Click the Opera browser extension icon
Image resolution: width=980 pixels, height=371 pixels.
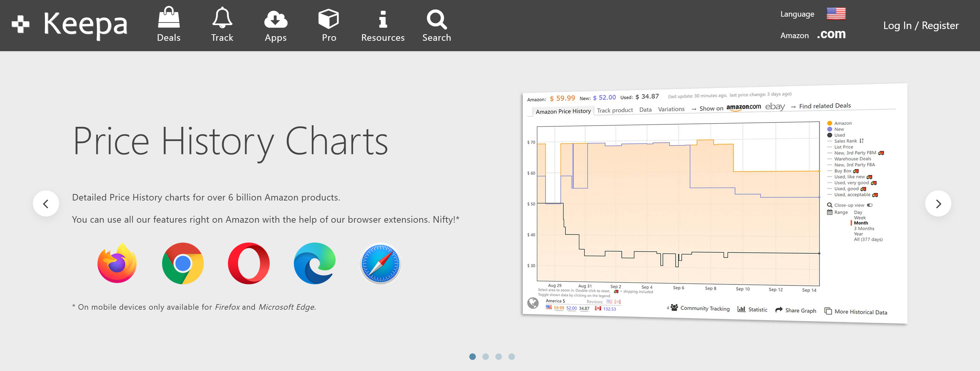coord(249,263)
